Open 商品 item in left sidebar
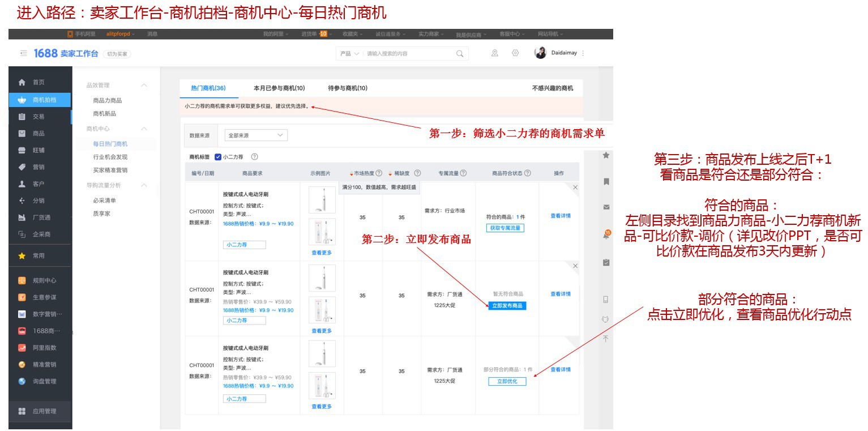The width and height of the screenshot is (868, 431). [39, 134]
